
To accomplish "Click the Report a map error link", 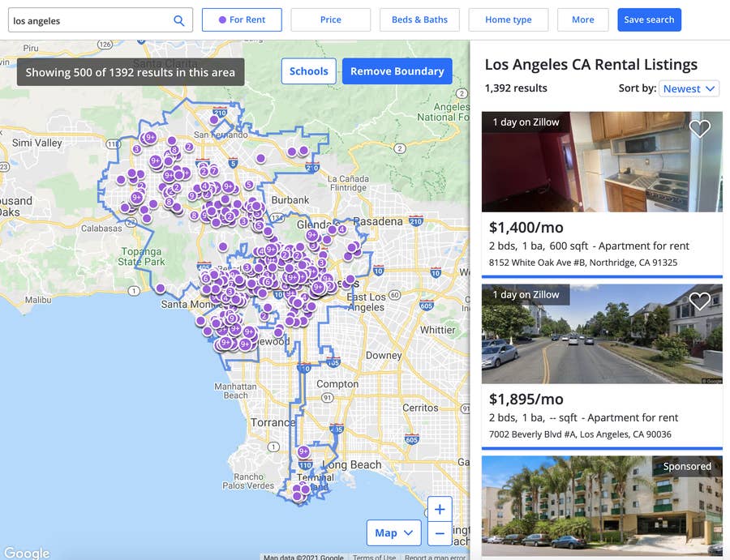I will [x=435, y=557].
